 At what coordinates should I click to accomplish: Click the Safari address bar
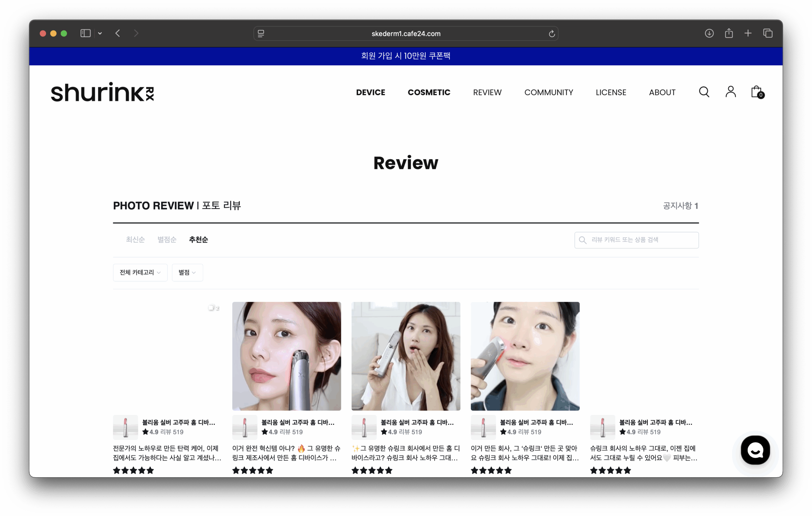click(x=406, y=34)
